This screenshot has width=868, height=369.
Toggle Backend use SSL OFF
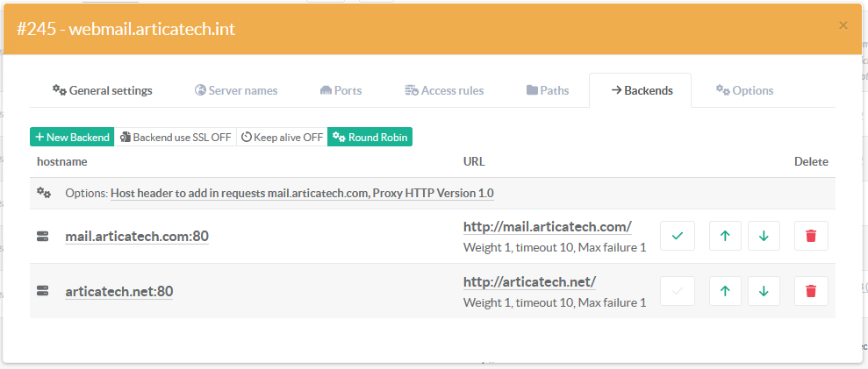(176, 138)
